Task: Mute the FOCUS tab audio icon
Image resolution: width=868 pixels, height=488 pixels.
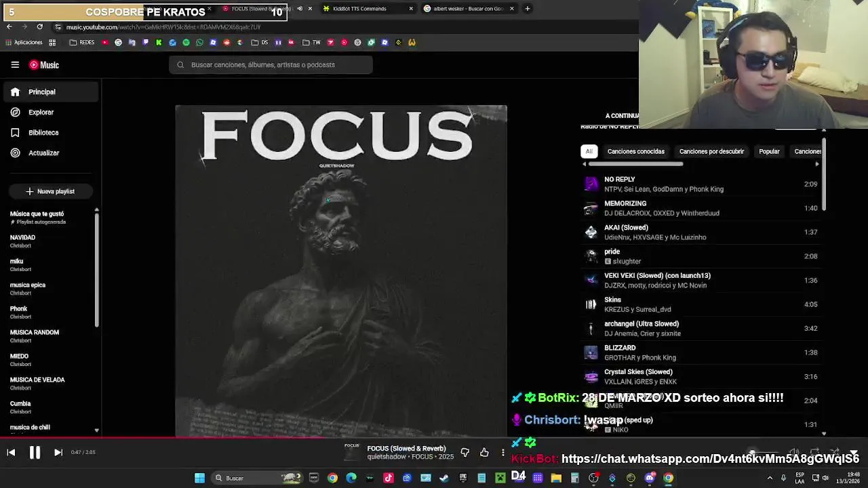Action: (300, 9)
